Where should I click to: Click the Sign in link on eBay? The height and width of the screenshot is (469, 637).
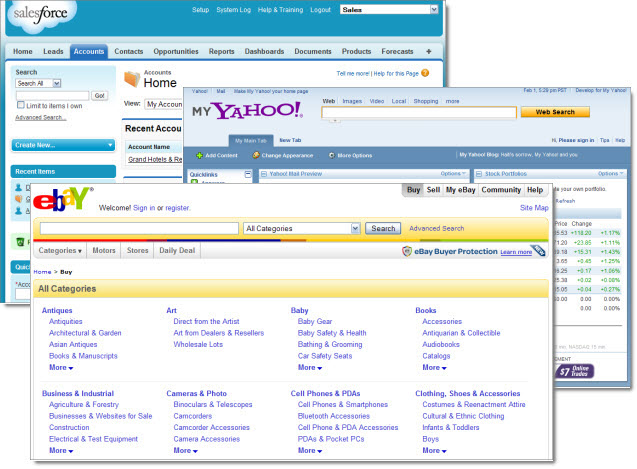point(144,208)
